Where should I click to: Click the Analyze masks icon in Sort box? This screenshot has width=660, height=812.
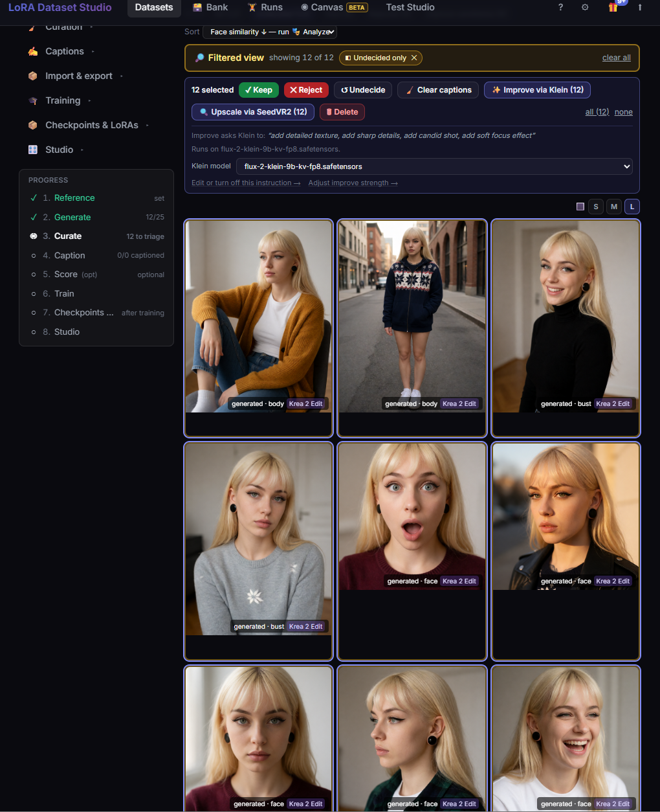click(x=296, y=32)
